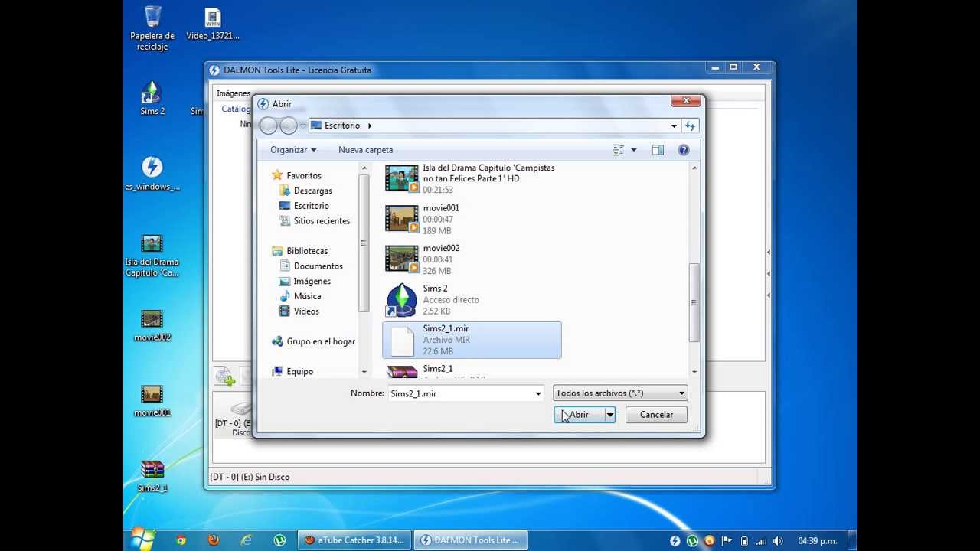This screenshot has height=551, width=980.
Task: Open uTorrent pinned on the taskbar
Action: point(279,540)
